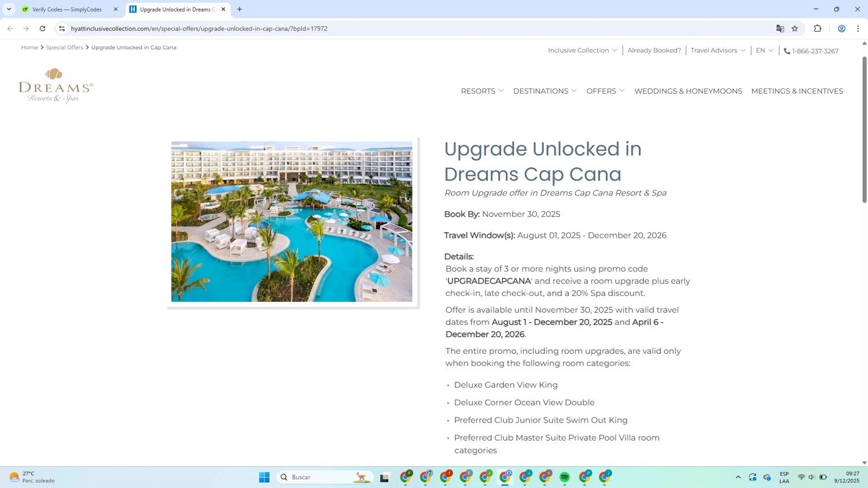
Task: Switch to the Verify Codes — SimplyCodes tab
Action: (x=67, y=9)
